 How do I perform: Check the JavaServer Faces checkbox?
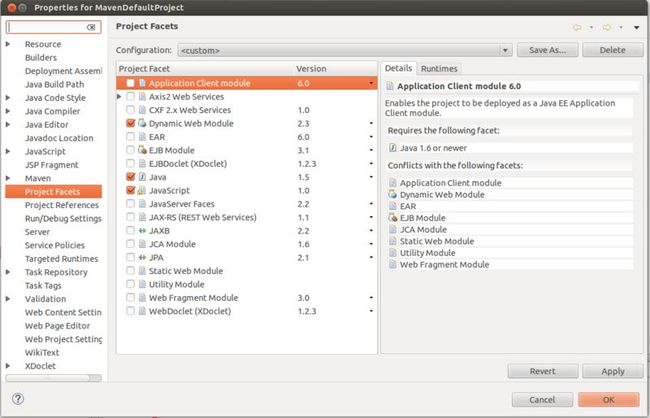(130, 204)
